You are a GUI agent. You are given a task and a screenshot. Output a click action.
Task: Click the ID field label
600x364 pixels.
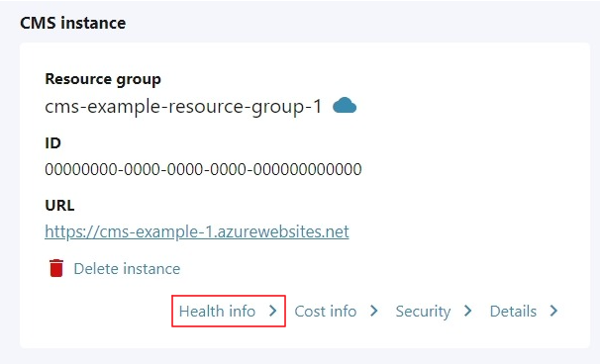click(52, 143)
